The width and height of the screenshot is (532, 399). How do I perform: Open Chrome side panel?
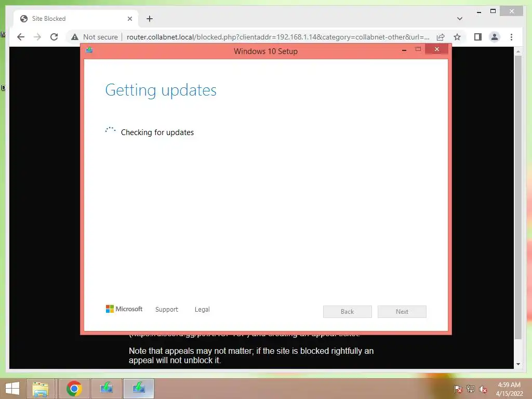(478, 37)
